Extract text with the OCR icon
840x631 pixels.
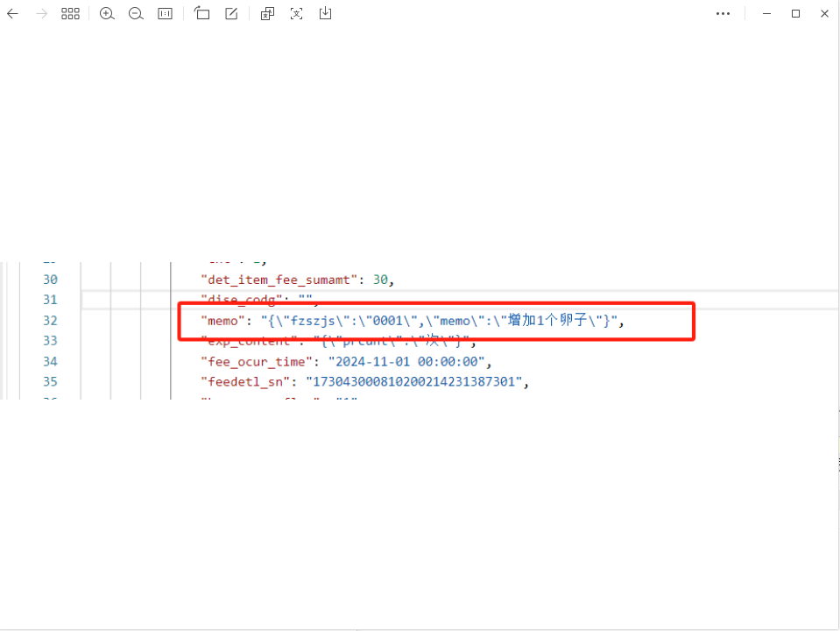[x=296, y=14]
